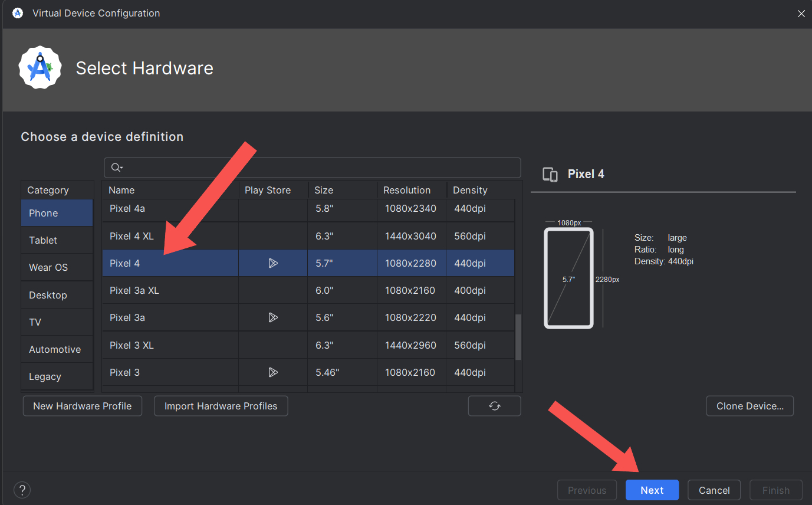The image size is (812, 505).
Task: Sort by the Size column header
Action: pyautogui.click(x=343, y=190)
